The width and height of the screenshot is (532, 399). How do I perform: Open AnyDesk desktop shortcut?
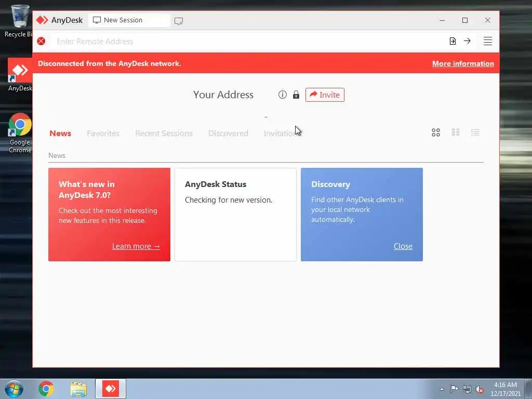click(20, 75)
